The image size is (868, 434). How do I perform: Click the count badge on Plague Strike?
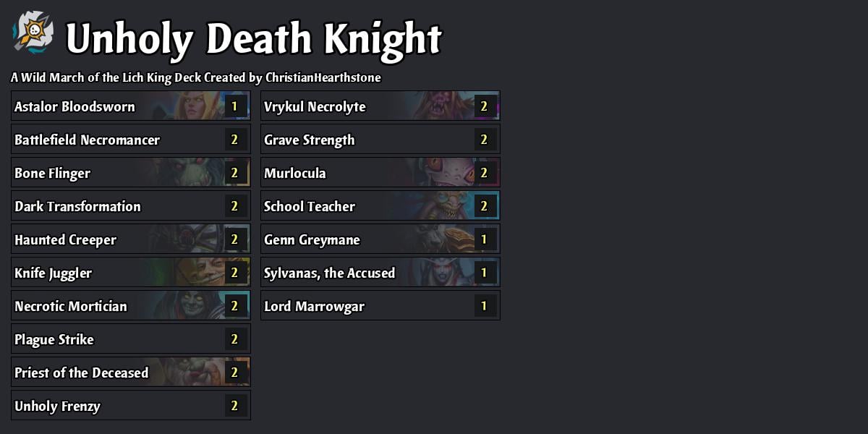(234, 339)
